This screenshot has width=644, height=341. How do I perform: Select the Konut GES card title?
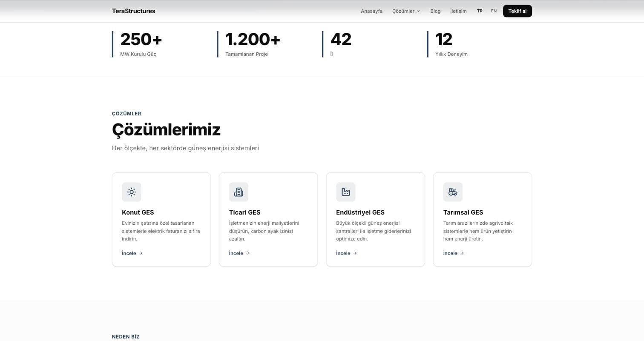pyautogui.click(x=138, y=212)
